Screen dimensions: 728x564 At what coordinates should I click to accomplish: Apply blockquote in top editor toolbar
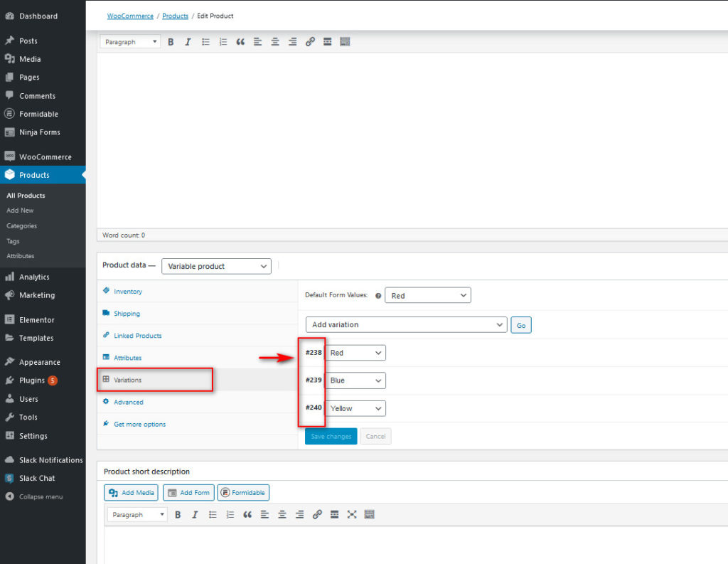(x=240, y=42)
